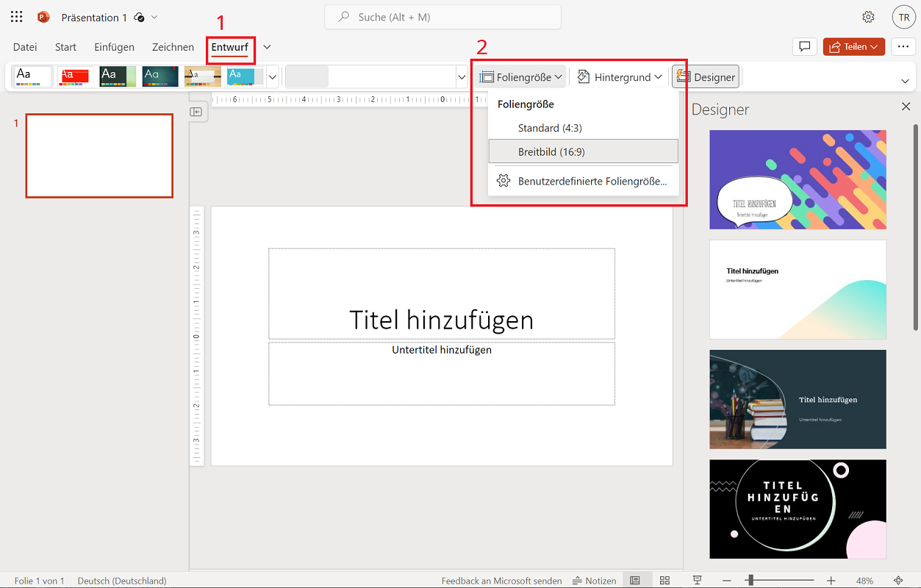Open the Foliengröße dropdown button
Viewport: 921px width, 588px height.
tap(521, 76)
